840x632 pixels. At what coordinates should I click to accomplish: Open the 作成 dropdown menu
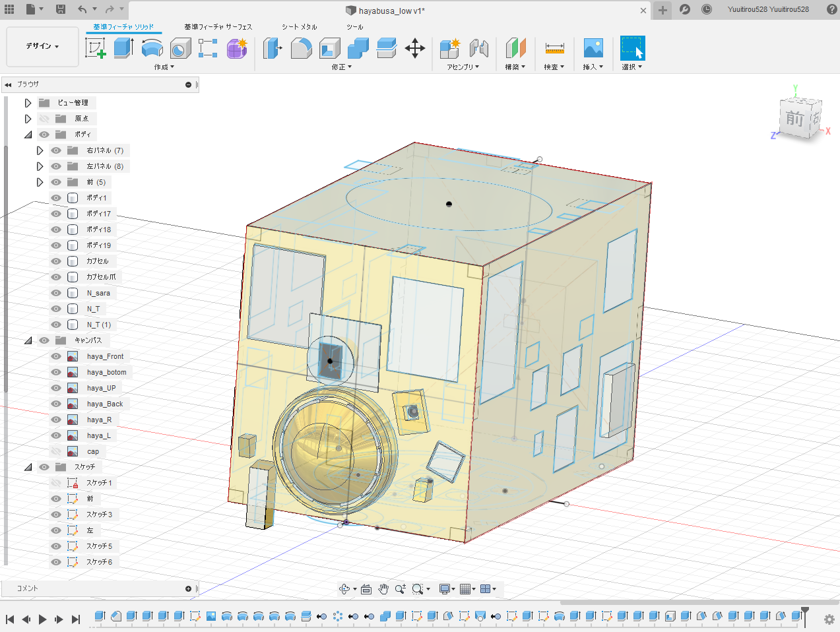point(164,67)
